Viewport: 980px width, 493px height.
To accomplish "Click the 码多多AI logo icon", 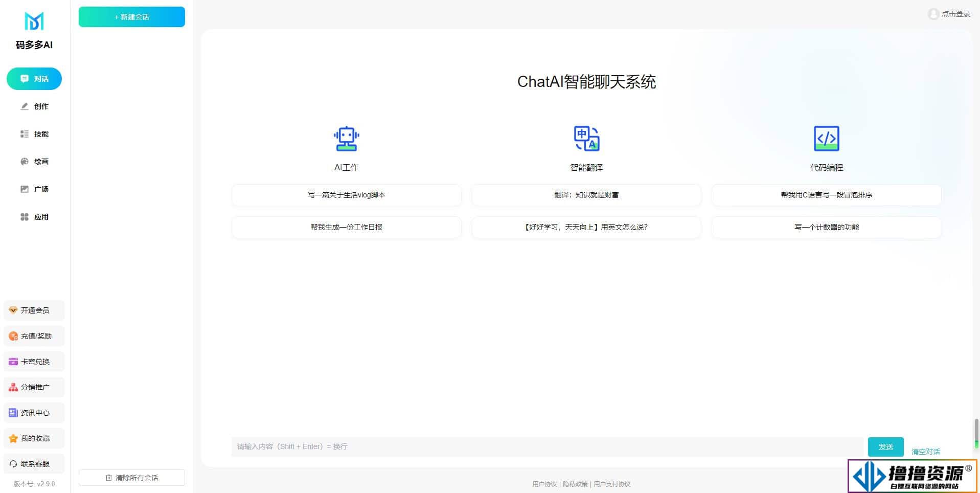I will pyautogui.click(x=34, y=21).
